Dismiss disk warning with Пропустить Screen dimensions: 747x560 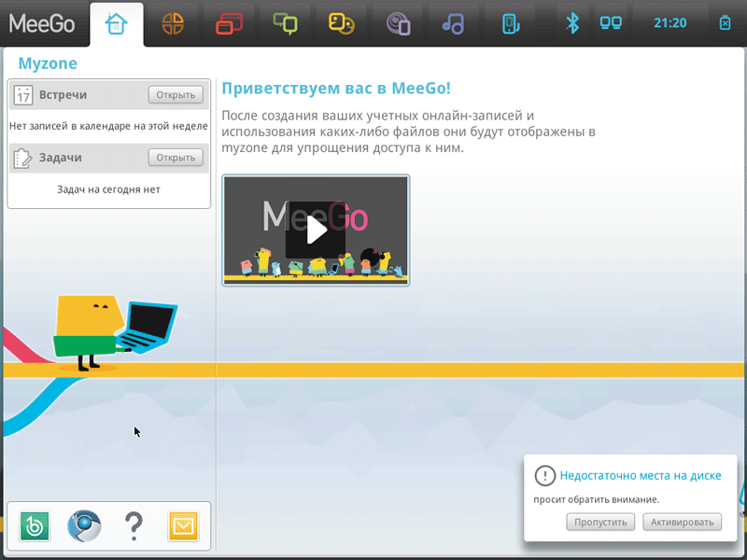point(600,522)
